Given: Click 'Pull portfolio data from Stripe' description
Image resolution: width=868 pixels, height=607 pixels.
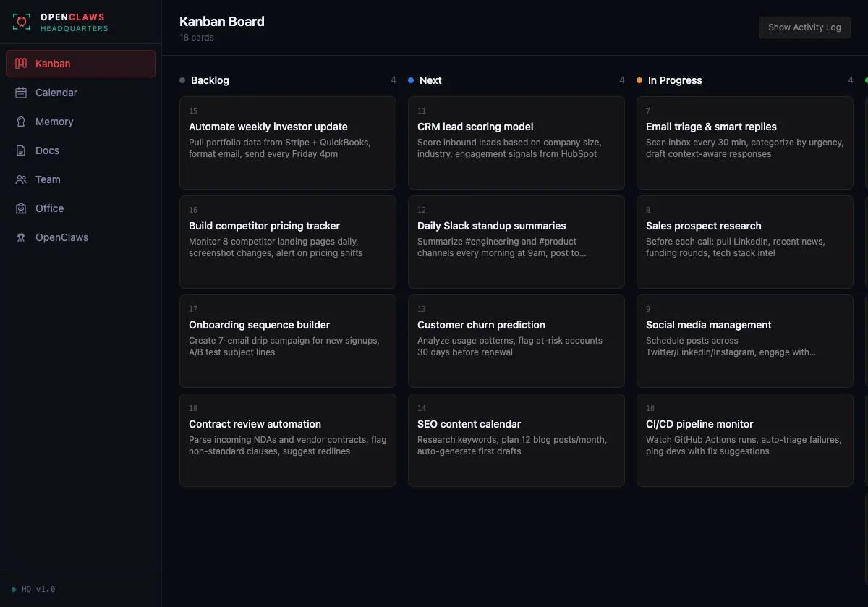Looking at the screenshot, I should pos(280,148).
